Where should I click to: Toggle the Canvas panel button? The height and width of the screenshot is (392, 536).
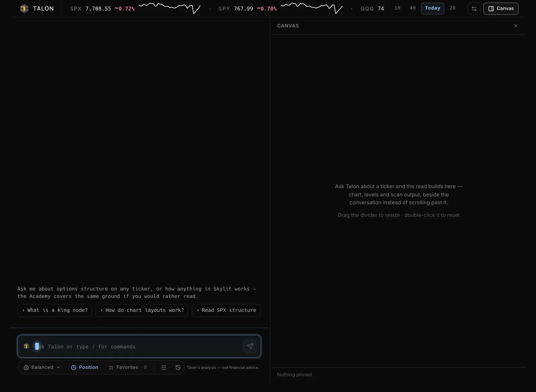[501, 9]
